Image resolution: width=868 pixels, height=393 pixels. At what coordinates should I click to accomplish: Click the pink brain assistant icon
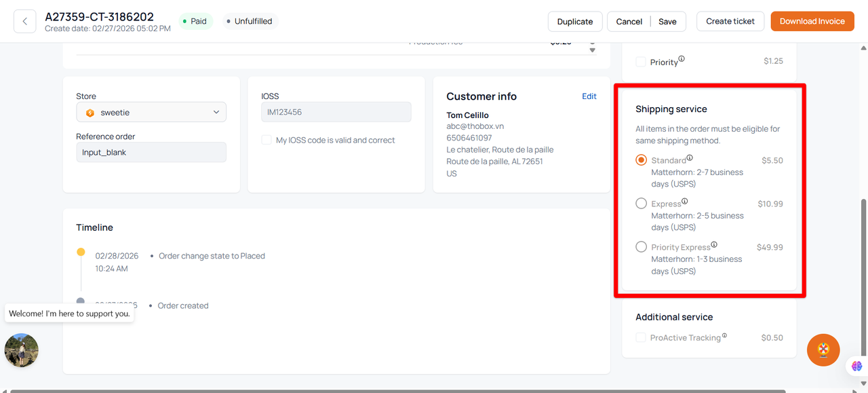[x=857, y=366]
